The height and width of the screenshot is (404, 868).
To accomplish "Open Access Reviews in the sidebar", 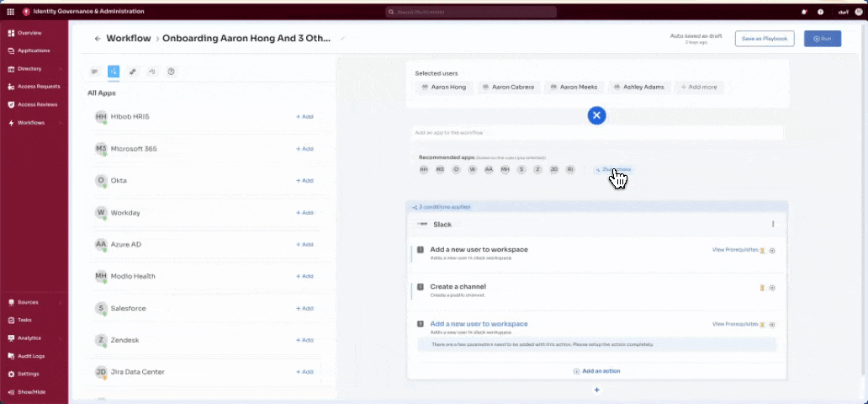I will (34, 104).
